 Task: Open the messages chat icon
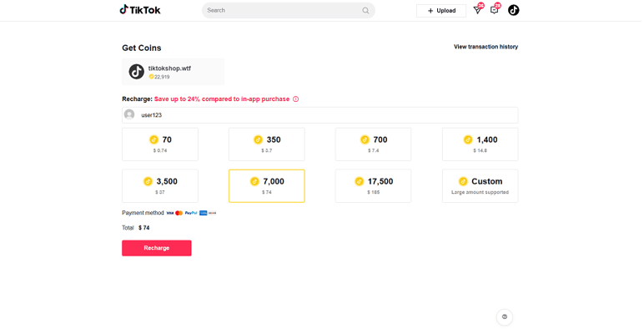(495, 10)
